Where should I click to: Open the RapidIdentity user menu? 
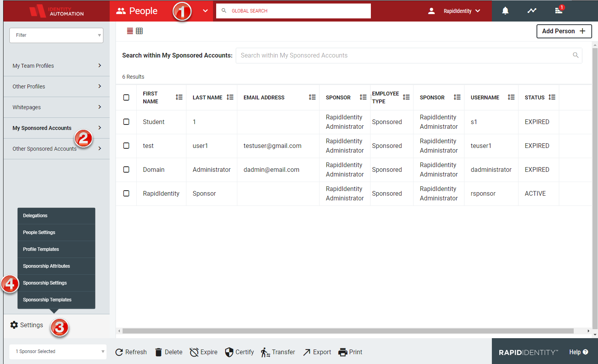click(x=454, y=11)
